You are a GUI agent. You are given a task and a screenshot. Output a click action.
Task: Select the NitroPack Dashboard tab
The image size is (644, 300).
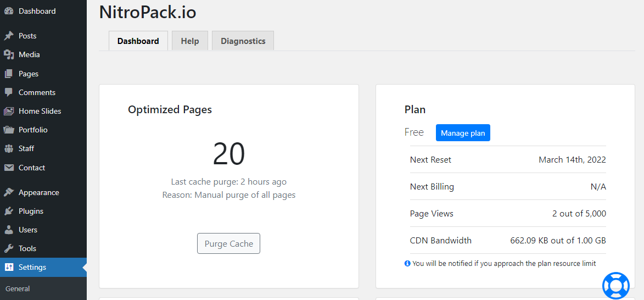click(138, 41)
